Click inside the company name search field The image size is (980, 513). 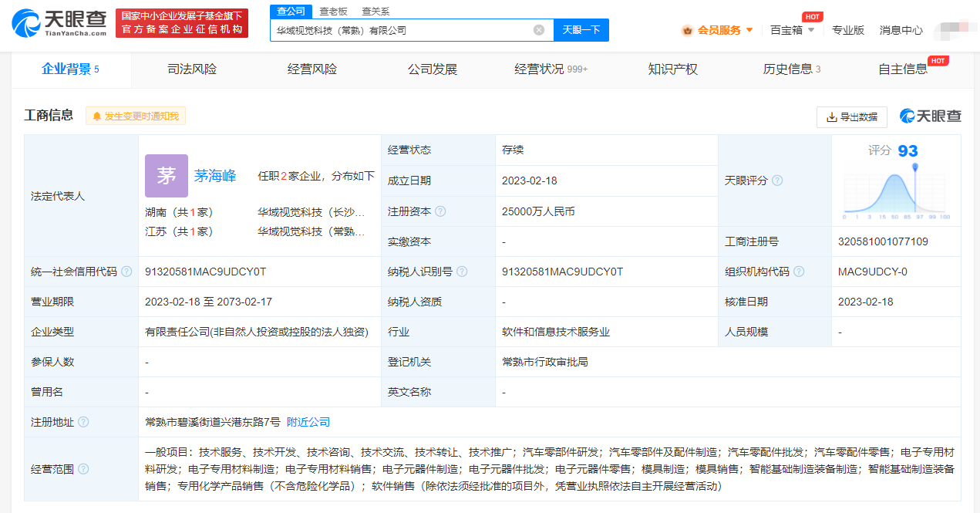(386, 29)
